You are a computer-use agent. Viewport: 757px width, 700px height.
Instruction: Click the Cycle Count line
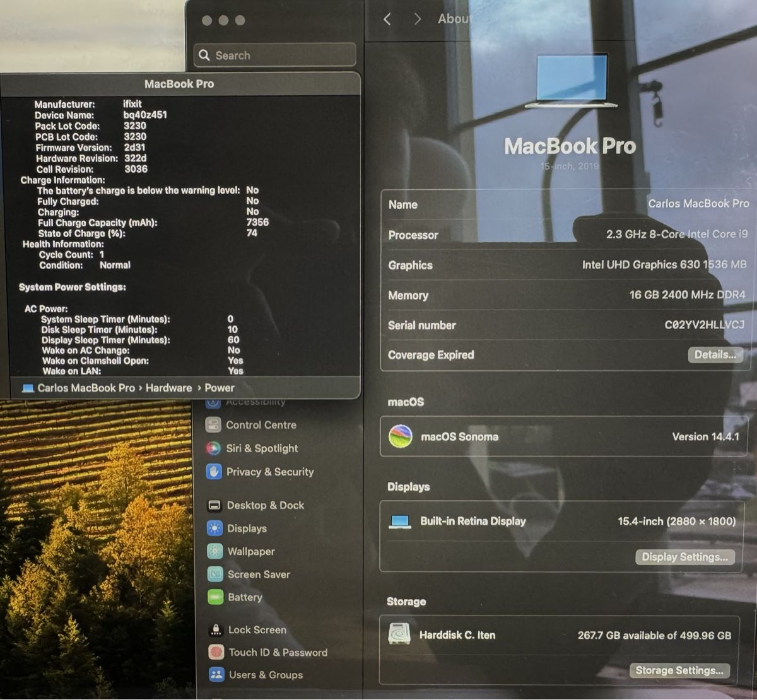(71, 255)
